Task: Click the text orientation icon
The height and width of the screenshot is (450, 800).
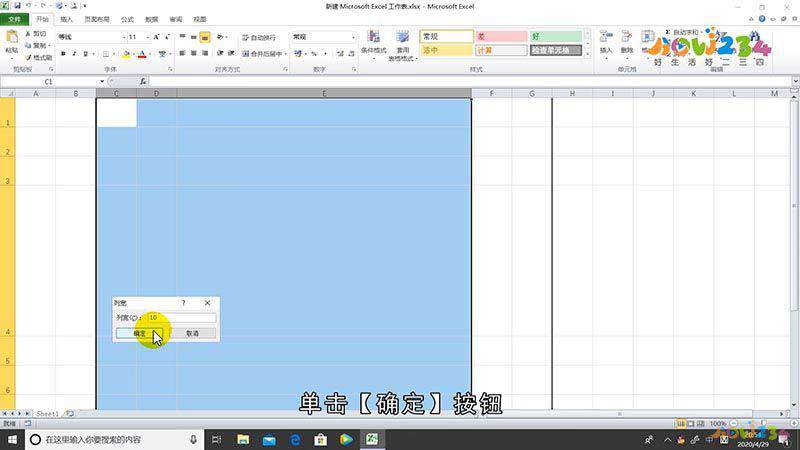Action: tap(220, 37)
